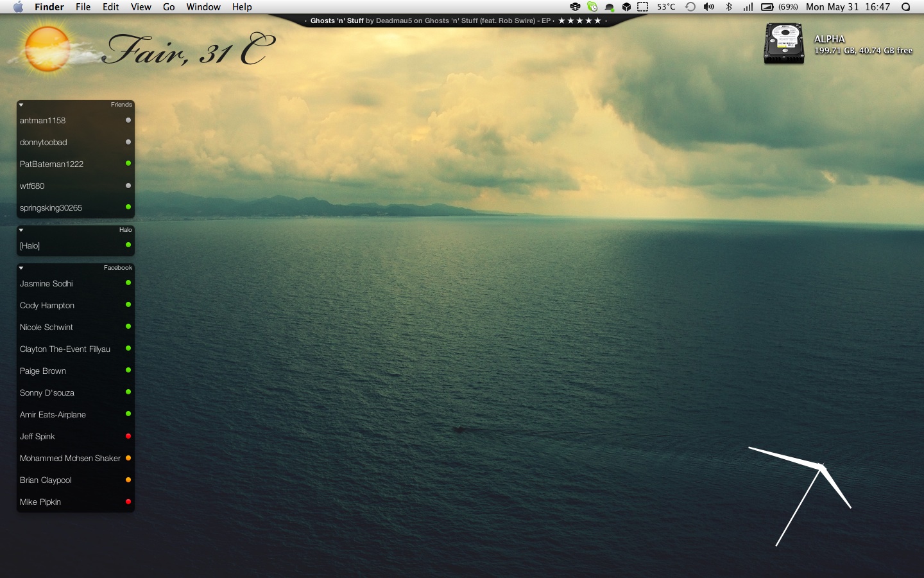Select Facebook contact Brian Claypool
The width and height of the screenshot is (924, 578).
coord(76,480)
